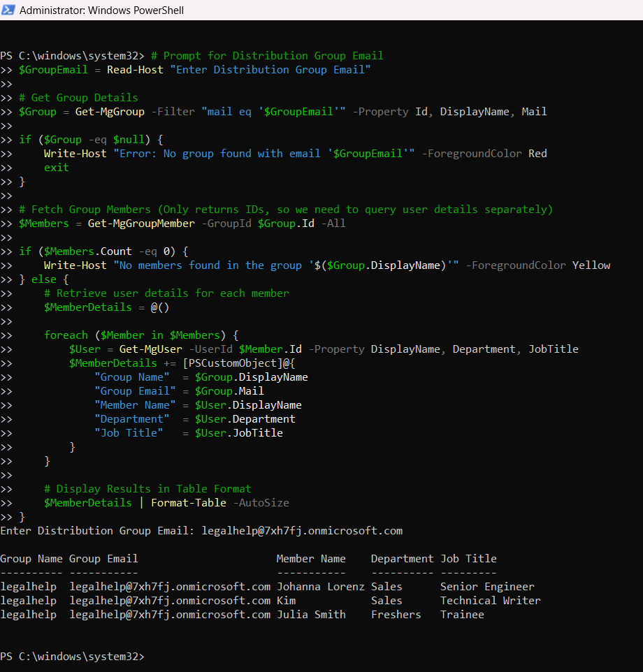Click the member name 'Kim'
The height and width of the screenshot is (672, 643).
point(287,601)
